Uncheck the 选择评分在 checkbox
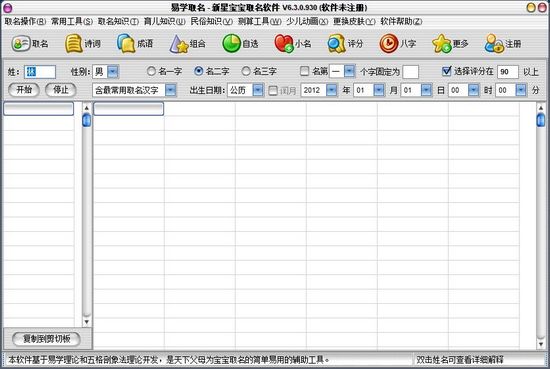 446,71
